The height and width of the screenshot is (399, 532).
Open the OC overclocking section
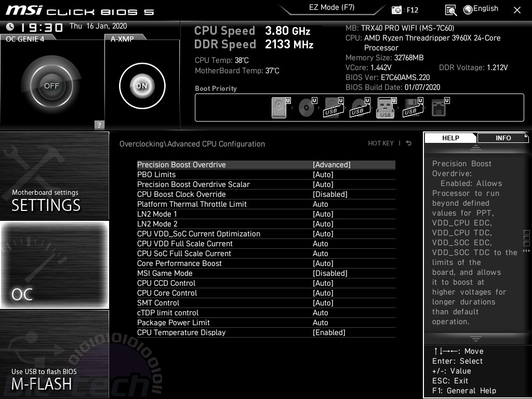[x=54, y=264]
